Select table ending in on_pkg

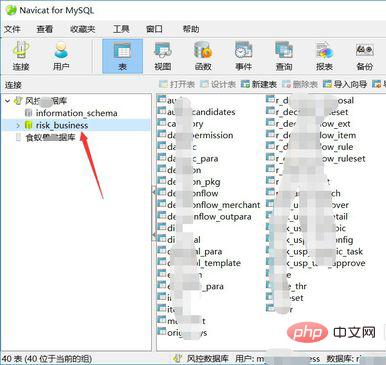click(194, 182)
